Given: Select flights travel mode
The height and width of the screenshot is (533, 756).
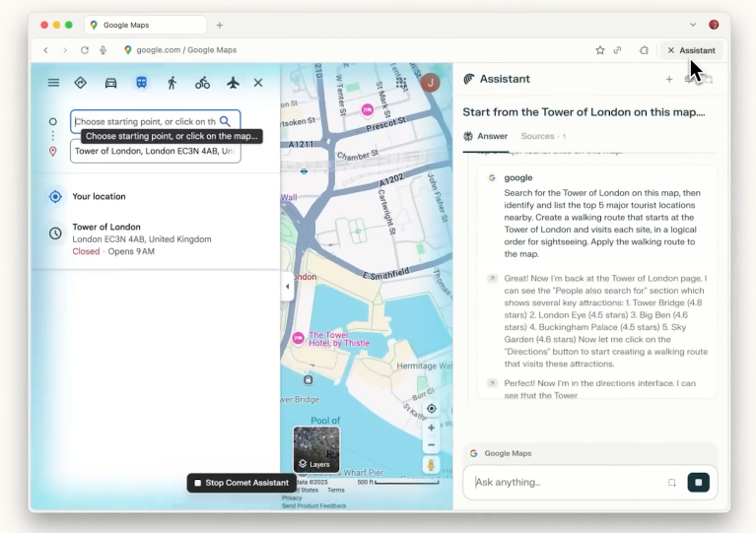Looking at the screenshot, I should (233, 83).
